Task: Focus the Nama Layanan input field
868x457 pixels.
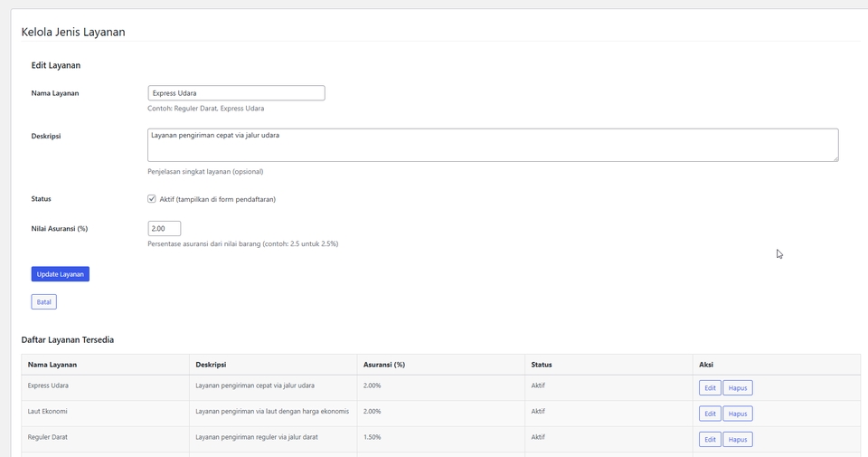Action: (236, 93)
